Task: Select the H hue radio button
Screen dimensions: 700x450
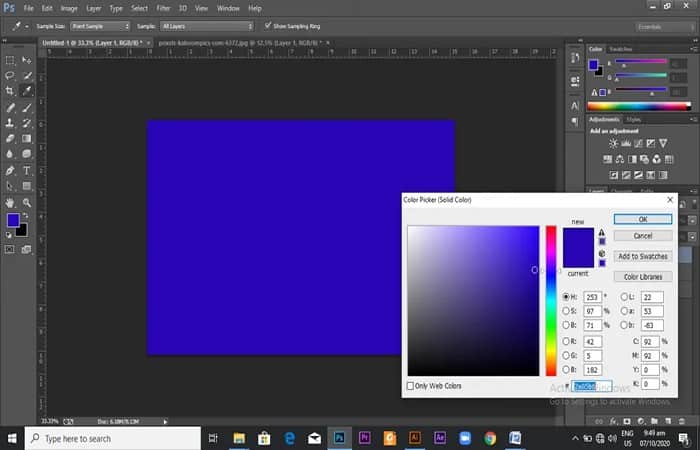Action: pyautogui.click(x=566, y=297)
